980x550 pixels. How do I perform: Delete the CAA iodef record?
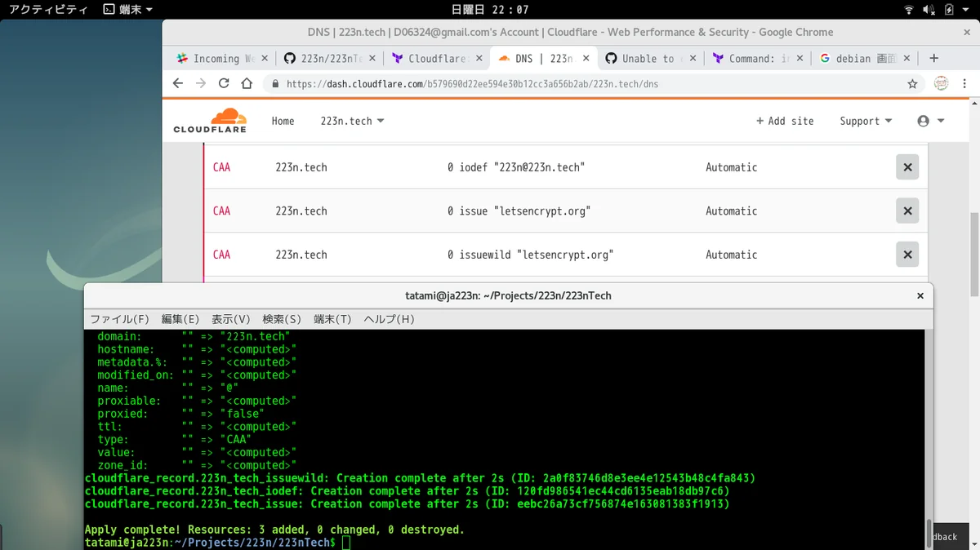(x=907, y=167)
